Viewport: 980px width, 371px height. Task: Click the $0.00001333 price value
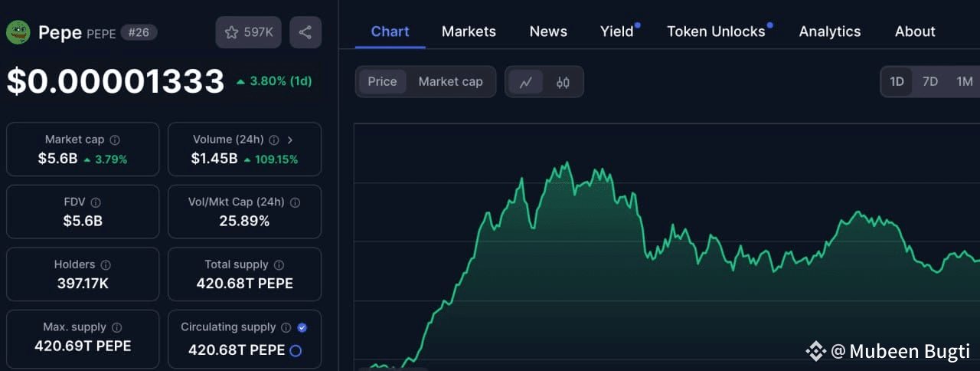coord(116,81)
